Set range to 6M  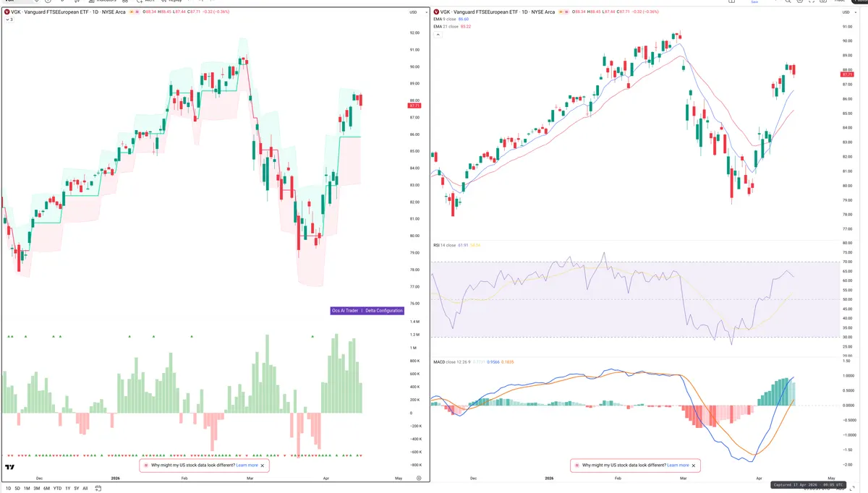pyautogui.click(x=46, y=489)
